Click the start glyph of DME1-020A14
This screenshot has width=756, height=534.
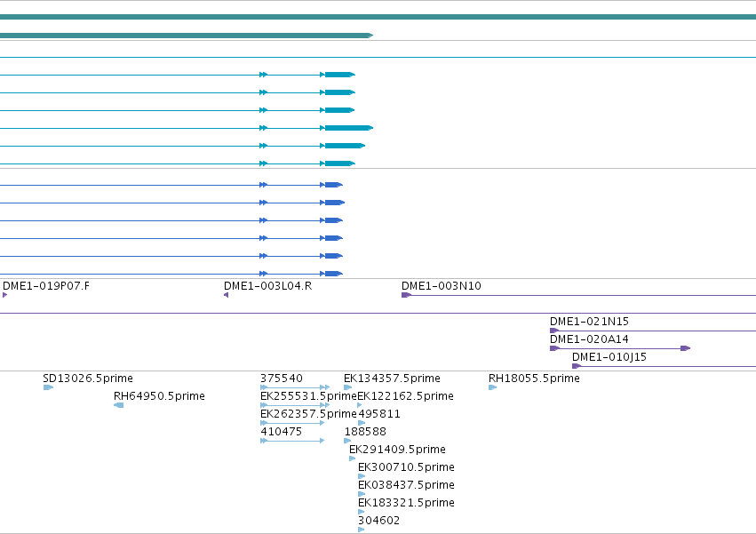[554, 348]
